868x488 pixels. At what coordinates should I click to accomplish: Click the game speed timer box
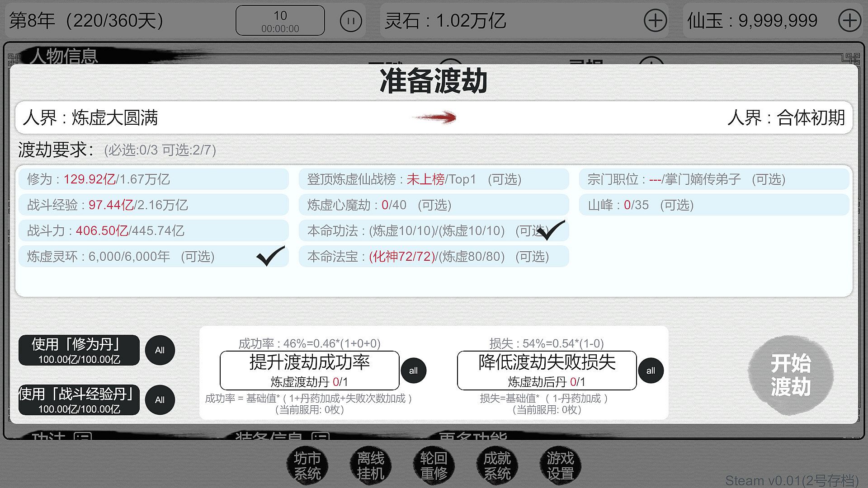pyautogui.click(x=280, y=21)
